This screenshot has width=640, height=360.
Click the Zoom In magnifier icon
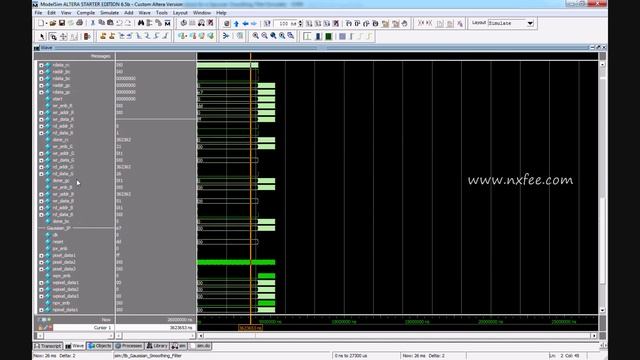click(256, 36)
